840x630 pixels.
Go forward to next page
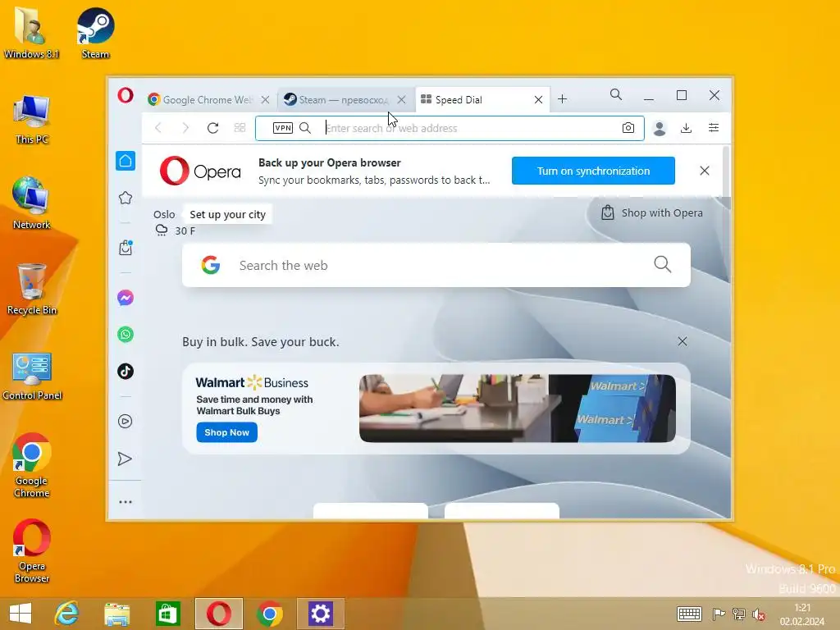[x=185, y=128]
